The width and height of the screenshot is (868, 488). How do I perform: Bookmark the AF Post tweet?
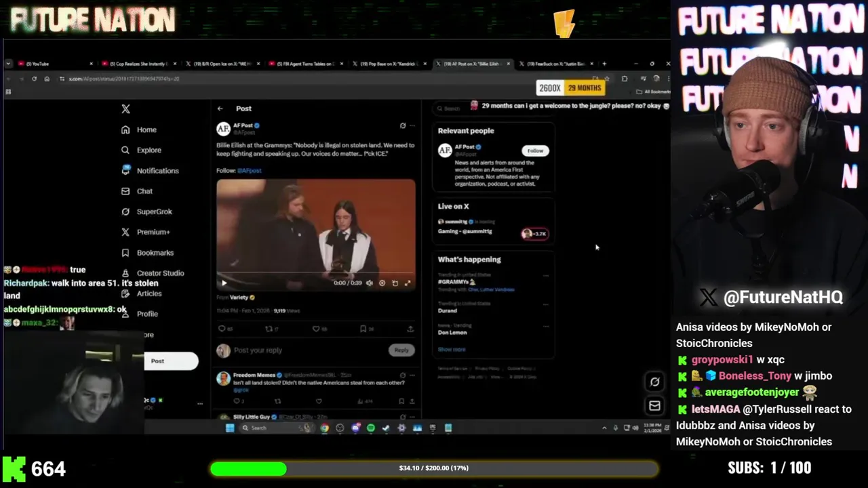coord(363,329)
